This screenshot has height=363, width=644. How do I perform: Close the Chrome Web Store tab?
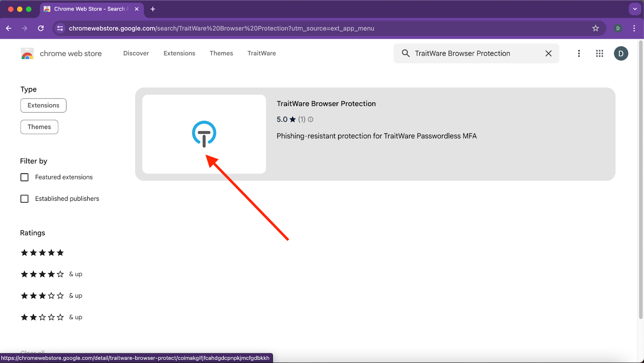(136, 9)
